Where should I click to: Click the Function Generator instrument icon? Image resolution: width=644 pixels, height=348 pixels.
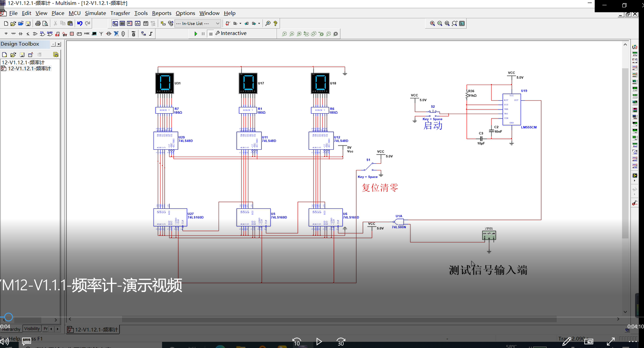[635, 54]
